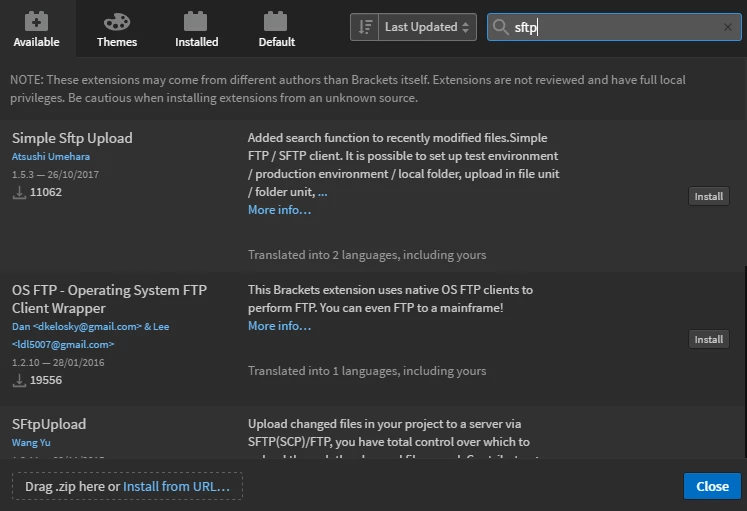Viewport: 747px width, 511px height.
Task: Click the Drag .zip here drop area
Action: click(x=127, y=486)
